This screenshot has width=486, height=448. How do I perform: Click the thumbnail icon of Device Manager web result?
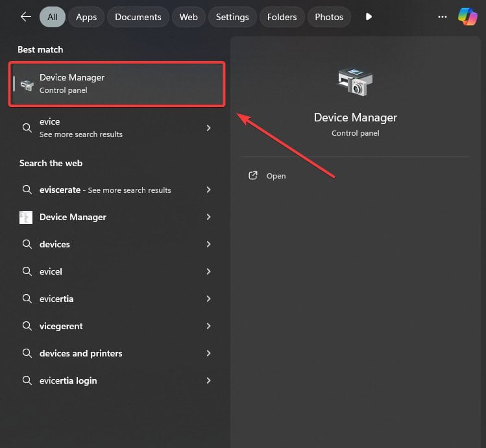click(26, 218)
